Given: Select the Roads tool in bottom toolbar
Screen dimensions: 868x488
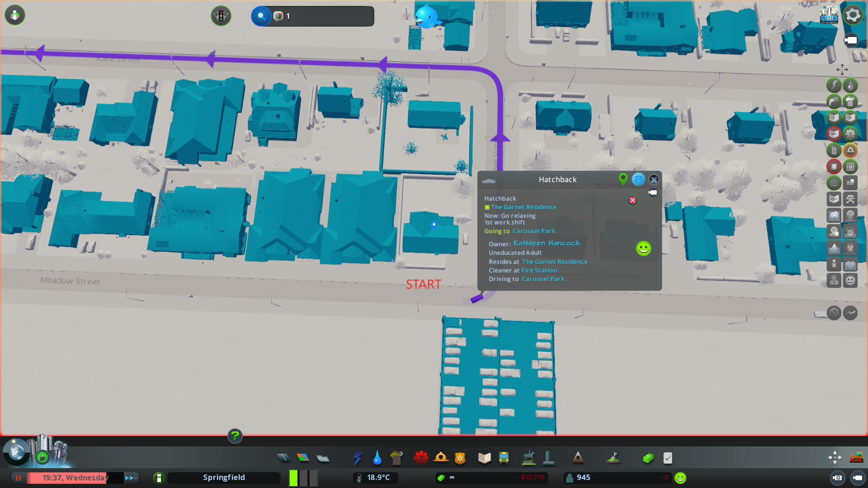Looking at the screenshot, I should click(x=283, y=458).
